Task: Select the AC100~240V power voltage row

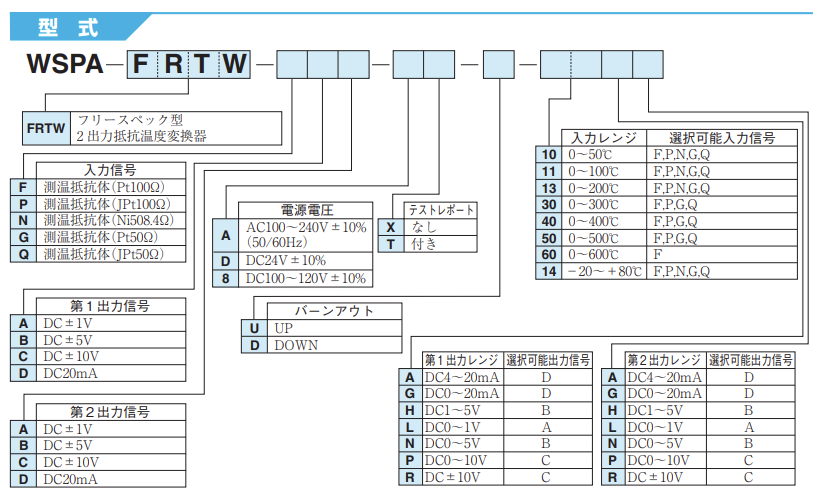Action: point(305,235)
